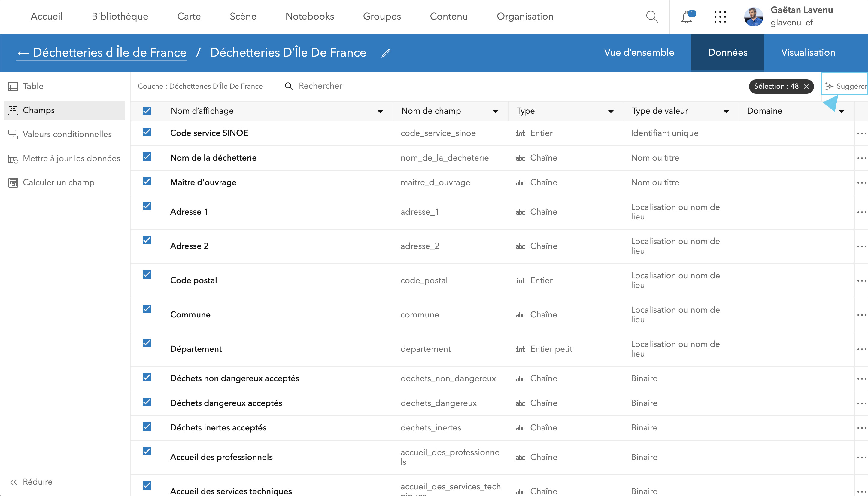Screen dimensions: 868x496
Task: Open options menu for Maître d'ouvrage row
Action: pyautogui.click(x=861, y=182)
